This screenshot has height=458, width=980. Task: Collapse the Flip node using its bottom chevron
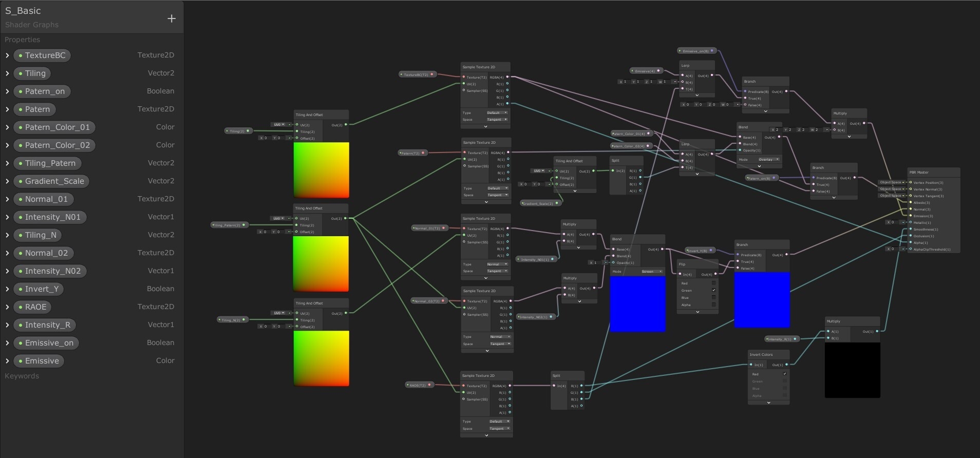[x=697, y=312]
